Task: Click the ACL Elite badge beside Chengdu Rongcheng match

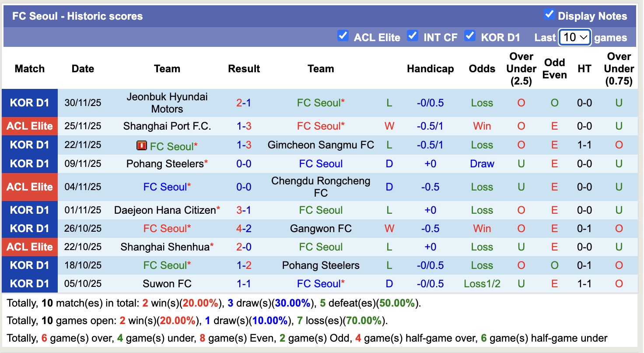Action: tap(29, 187)
